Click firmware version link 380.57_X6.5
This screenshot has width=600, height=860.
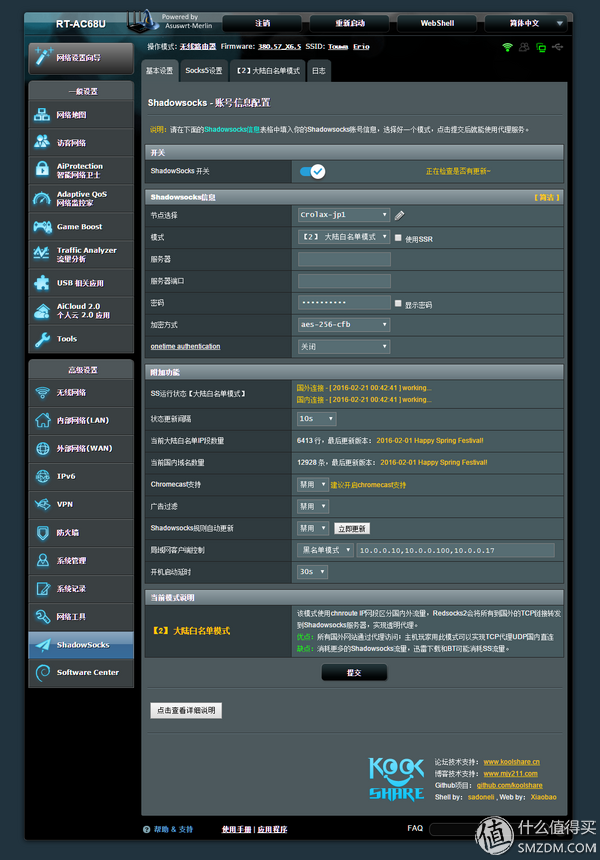pos(279,47)
